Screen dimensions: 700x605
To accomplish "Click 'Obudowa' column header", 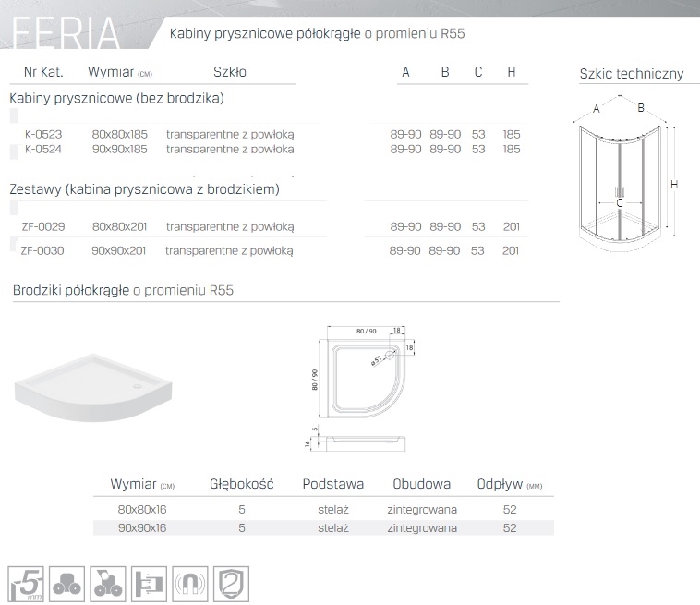I will tap(421, 484).
